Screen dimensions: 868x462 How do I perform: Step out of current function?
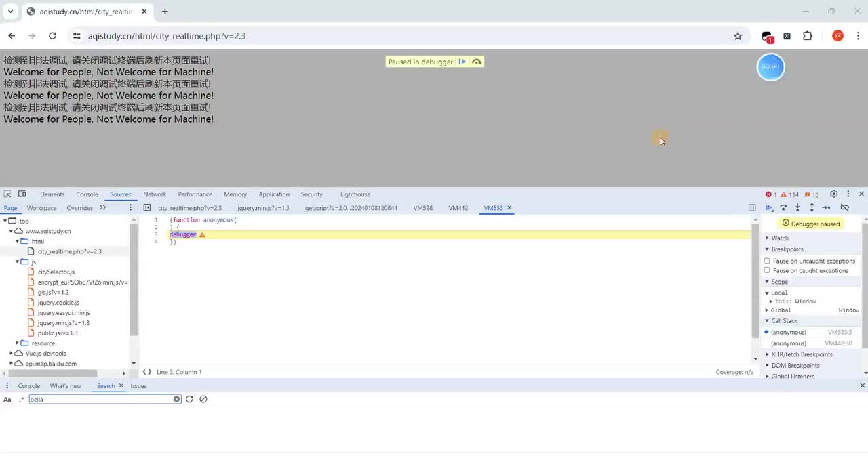pyautogui.click(x=812, y=208)
